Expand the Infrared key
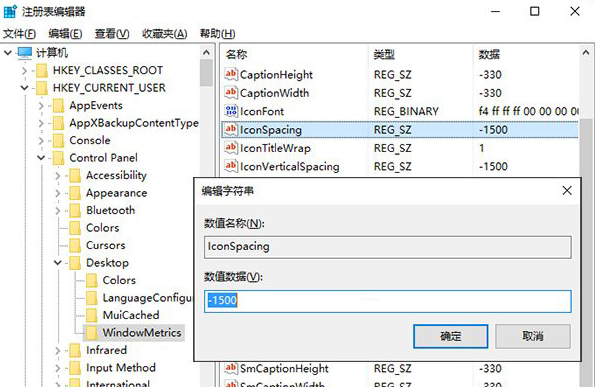Viewport: 595px width, 387px height. click(x=58, y=350)
